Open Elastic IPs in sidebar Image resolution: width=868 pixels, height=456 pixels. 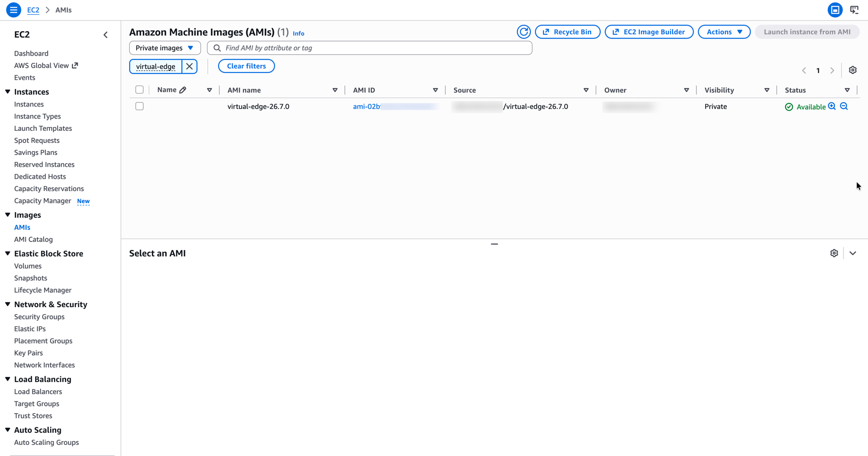point(30,329)
